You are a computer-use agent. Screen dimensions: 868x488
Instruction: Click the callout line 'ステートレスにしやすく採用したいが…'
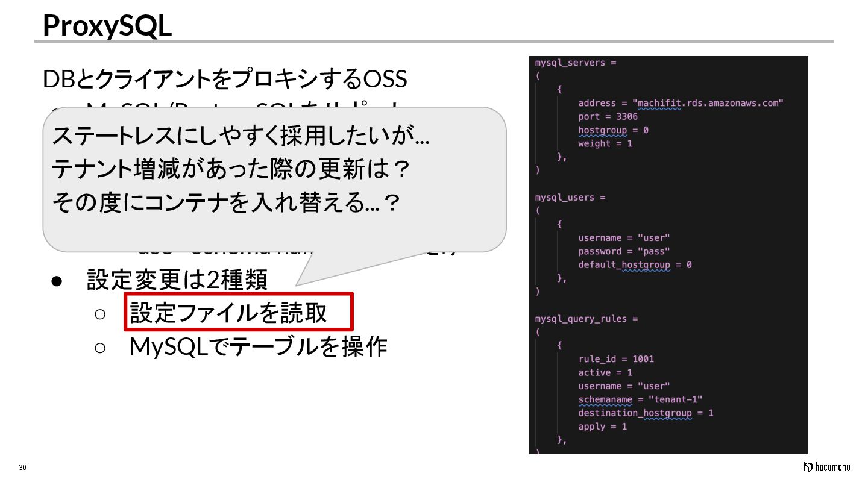[x=241, y=136]
